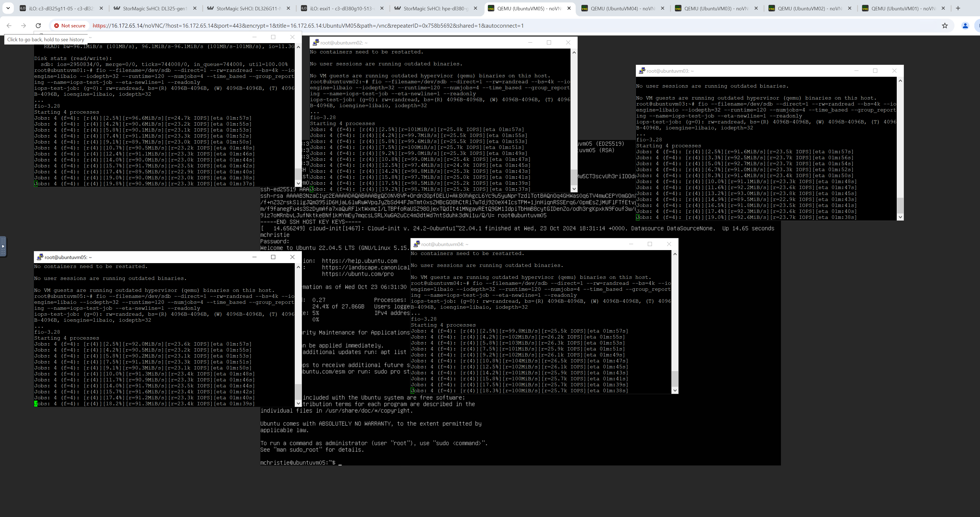Maximize the root@ubuntuvm03 window
The height and width of the screenshot is (517, 980).
pos(875,71)
